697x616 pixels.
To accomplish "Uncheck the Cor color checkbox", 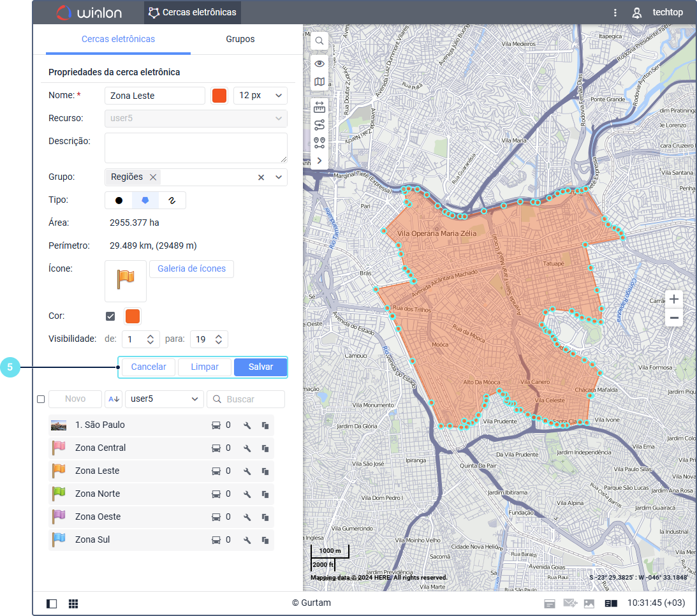I will click(110, 316).
